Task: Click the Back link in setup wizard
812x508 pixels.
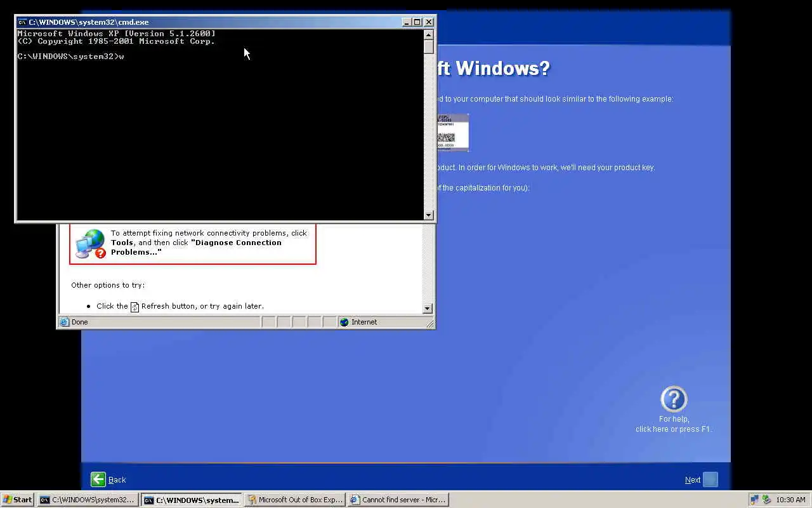Action: 117,480
